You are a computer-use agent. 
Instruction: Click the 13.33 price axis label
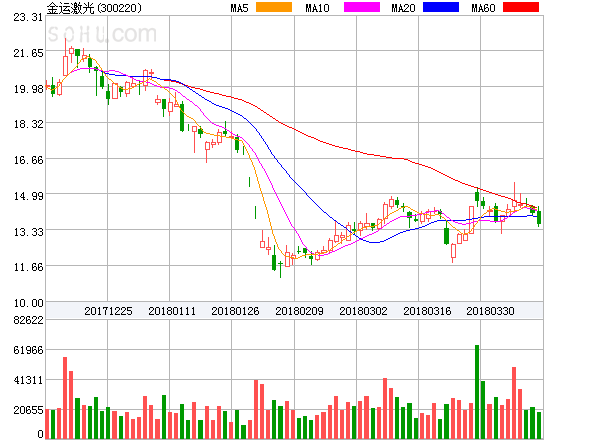click(x=28, y=232)
